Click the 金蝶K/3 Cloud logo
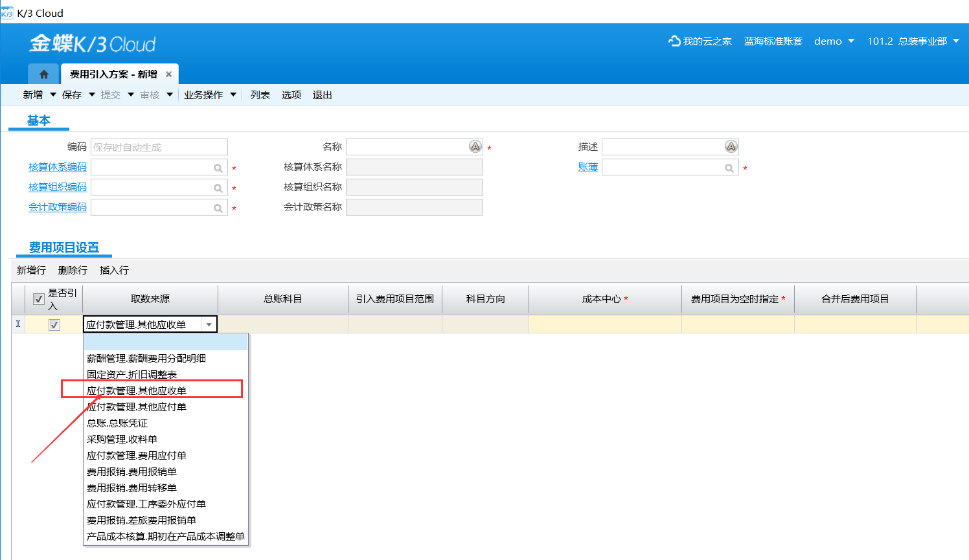This screenshot has width=969, height=560. [x=93, y=43]
